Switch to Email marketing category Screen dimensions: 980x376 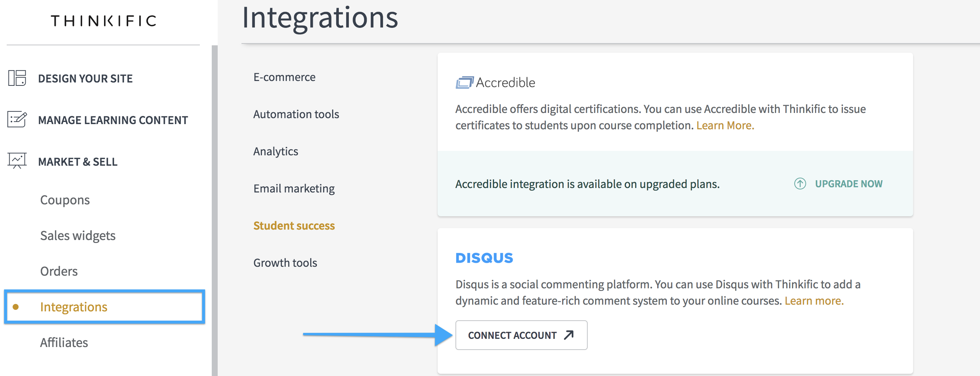pos(294,188)
